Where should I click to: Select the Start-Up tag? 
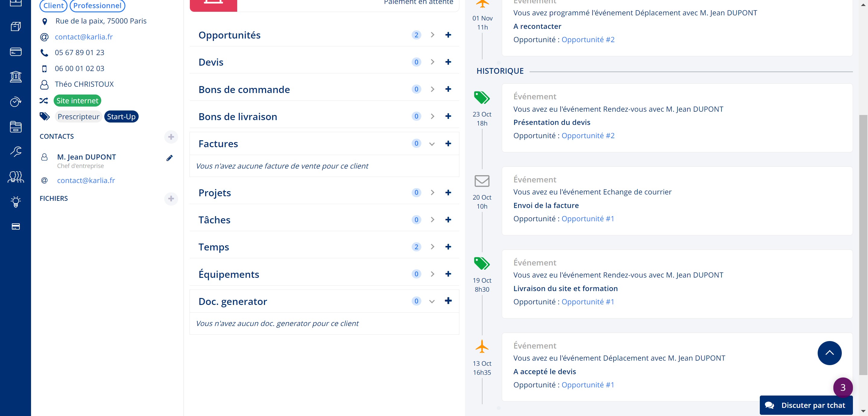[121, 116]
